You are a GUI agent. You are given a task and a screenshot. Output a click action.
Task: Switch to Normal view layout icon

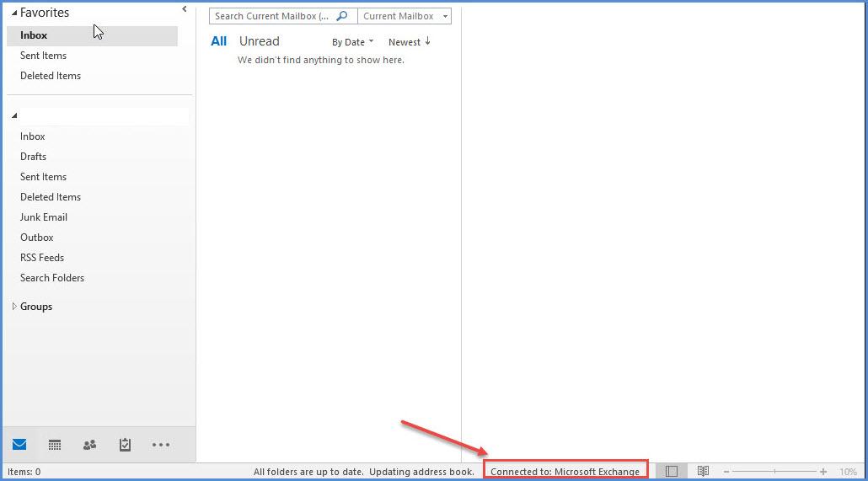(x=672, y=471)
